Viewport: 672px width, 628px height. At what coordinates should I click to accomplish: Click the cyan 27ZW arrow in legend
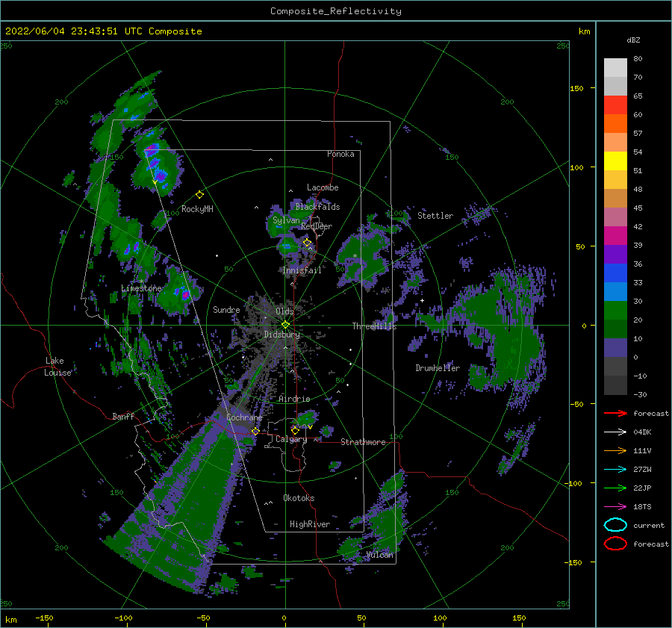[x=615, y=470]
